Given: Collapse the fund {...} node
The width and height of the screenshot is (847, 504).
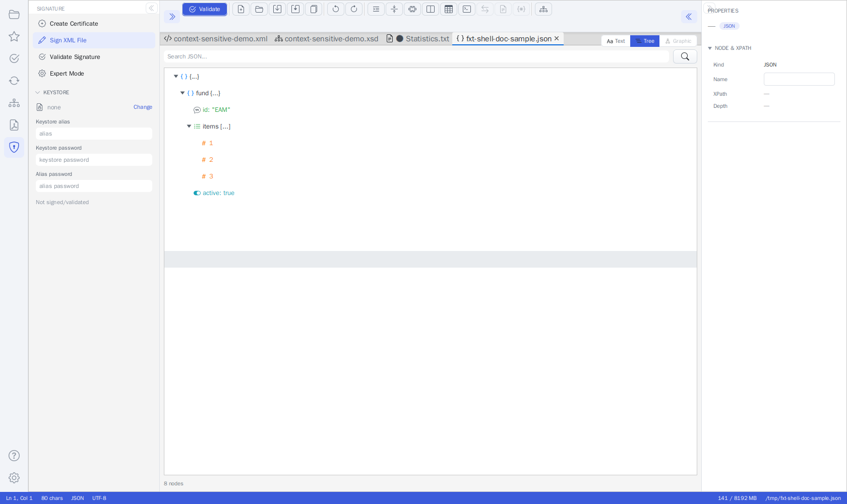Looking at the screenshot, I should click(x=183, y=93).
